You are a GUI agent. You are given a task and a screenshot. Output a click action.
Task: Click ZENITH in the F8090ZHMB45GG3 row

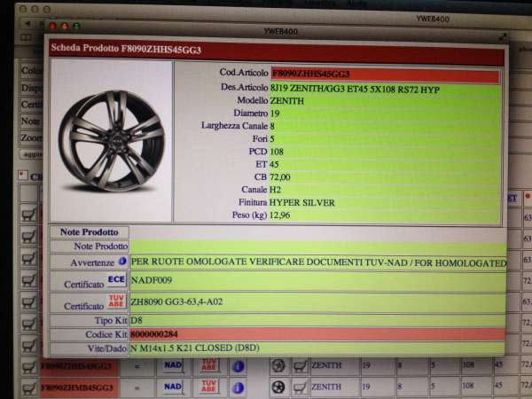tap(326, 387)
